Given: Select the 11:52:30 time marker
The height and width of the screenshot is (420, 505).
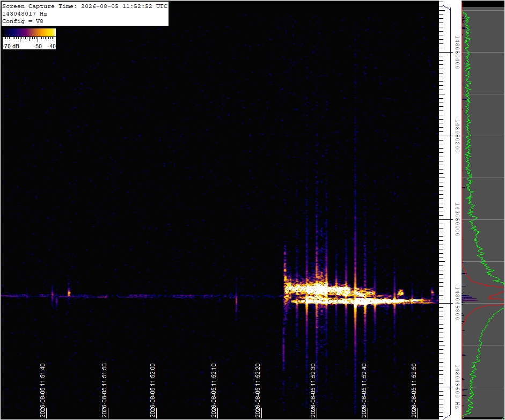Looking at the screenshot, I should (x=313, y=390).
